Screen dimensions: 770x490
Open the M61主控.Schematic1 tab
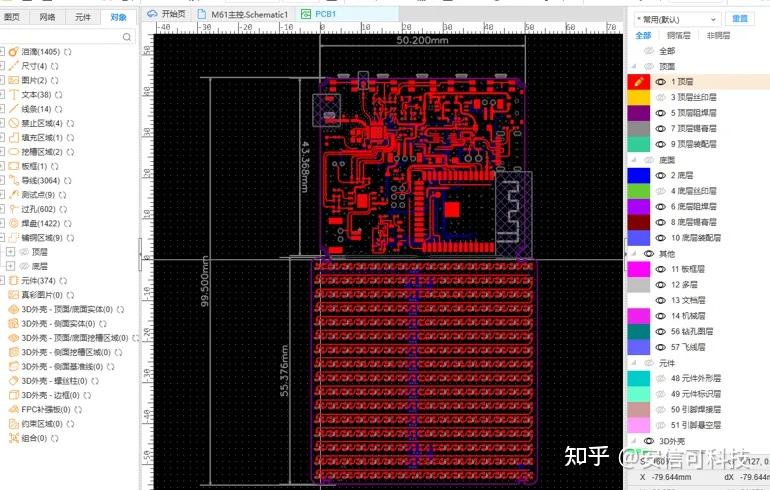[243, 14]
